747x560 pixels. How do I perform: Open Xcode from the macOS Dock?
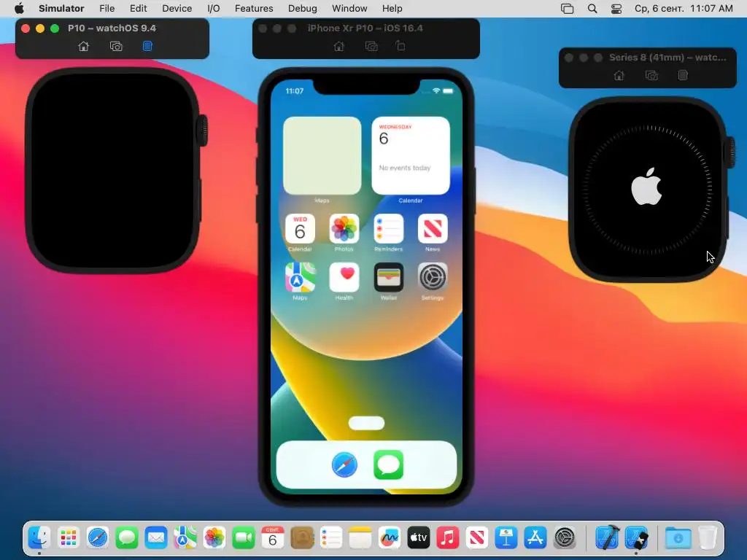(x=607, y=538)
